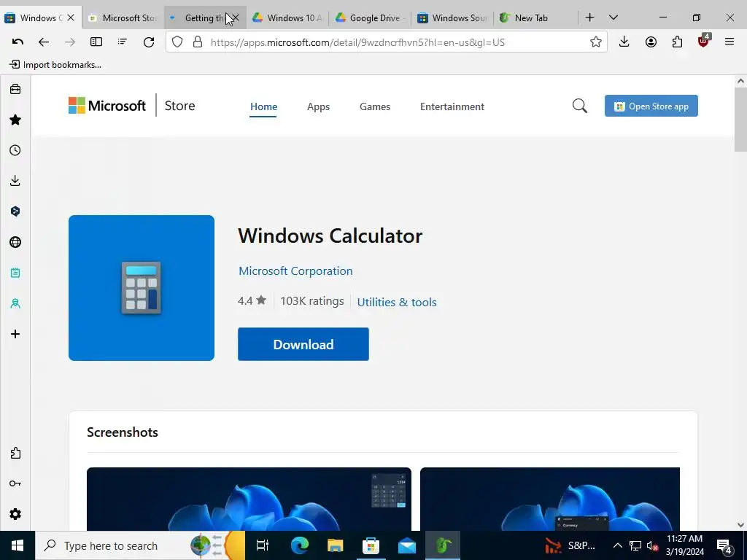Open the account profile icon
747x560 pixels.
[651, 42]
